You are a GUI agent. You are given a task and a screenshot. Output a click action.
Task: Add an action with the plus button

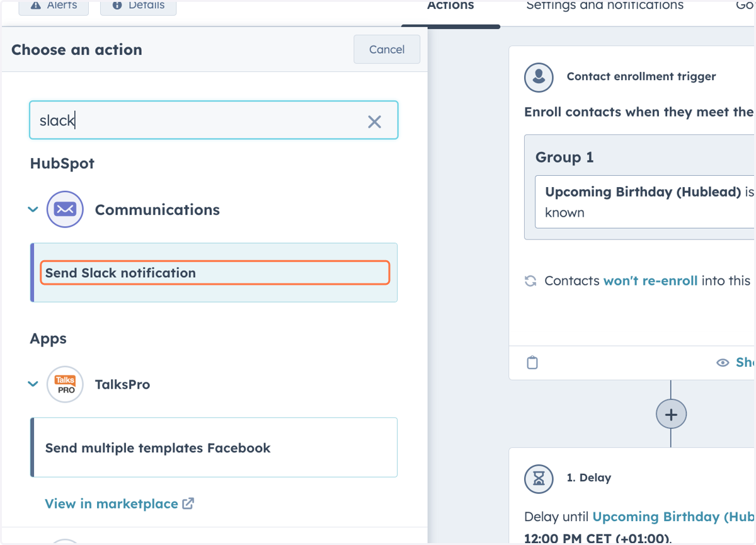[671, 415]
